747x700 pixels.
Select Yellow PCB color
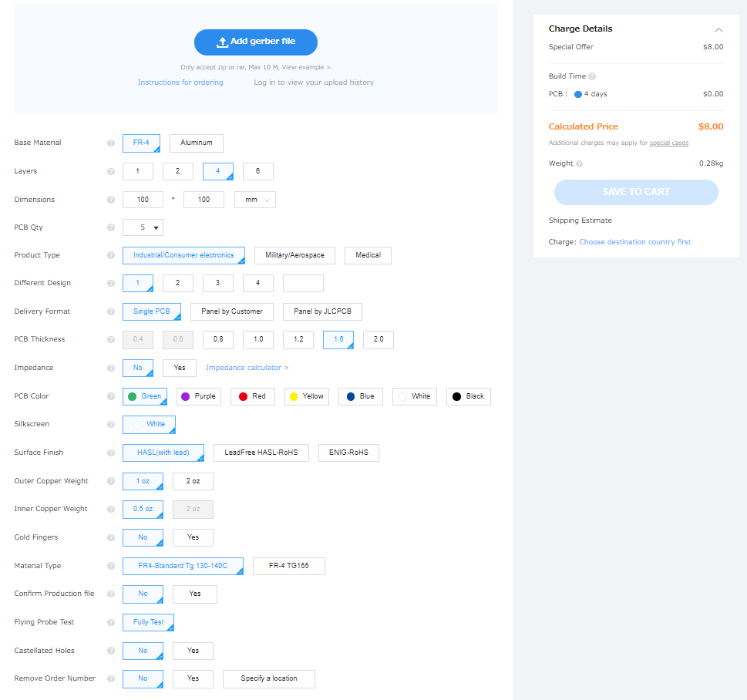pyautogui.click(x=307, y=396)
